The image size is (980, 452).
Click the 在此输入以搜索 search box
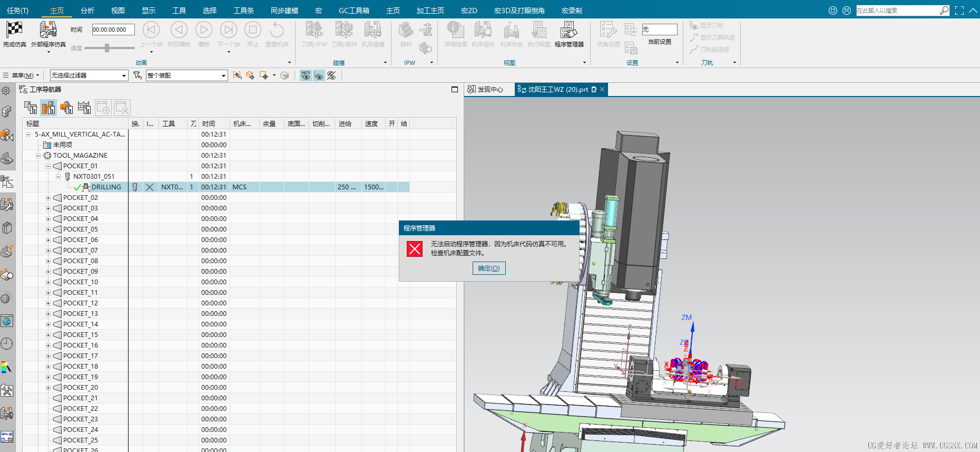[897, 11]
